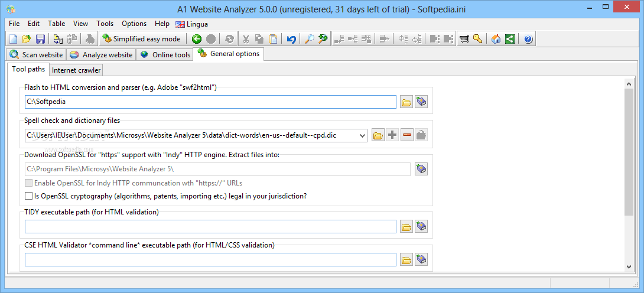
Task: Click the New project icon
Action: click(14, 39)
